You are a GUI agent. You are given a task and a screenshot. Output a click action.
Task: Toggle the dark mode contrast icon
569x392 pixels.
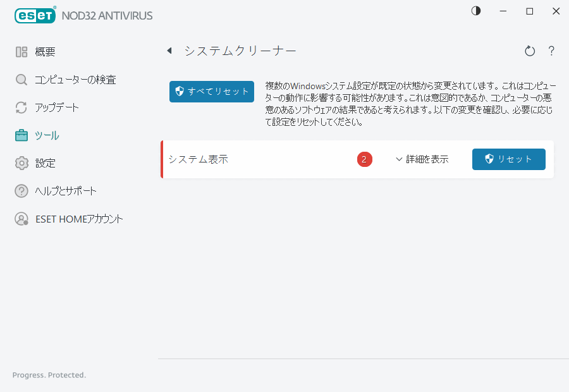pos(475,11)
